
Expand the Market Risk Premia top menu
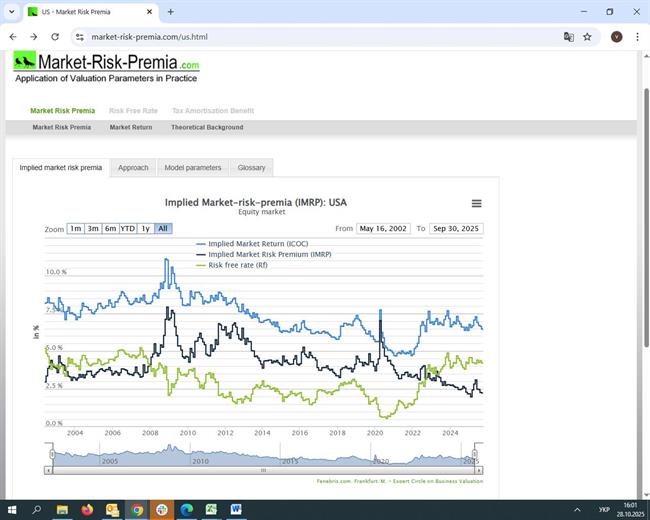62,111
